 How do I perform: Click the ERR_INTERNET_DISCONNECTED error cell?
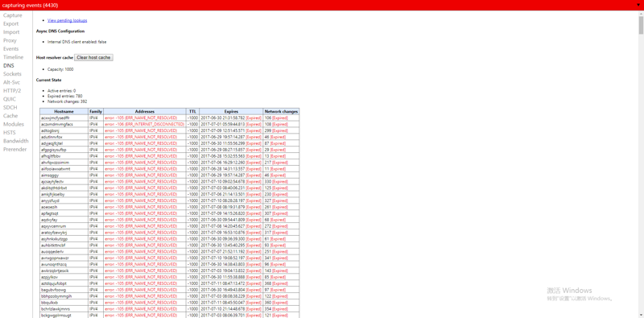(144, 124)
